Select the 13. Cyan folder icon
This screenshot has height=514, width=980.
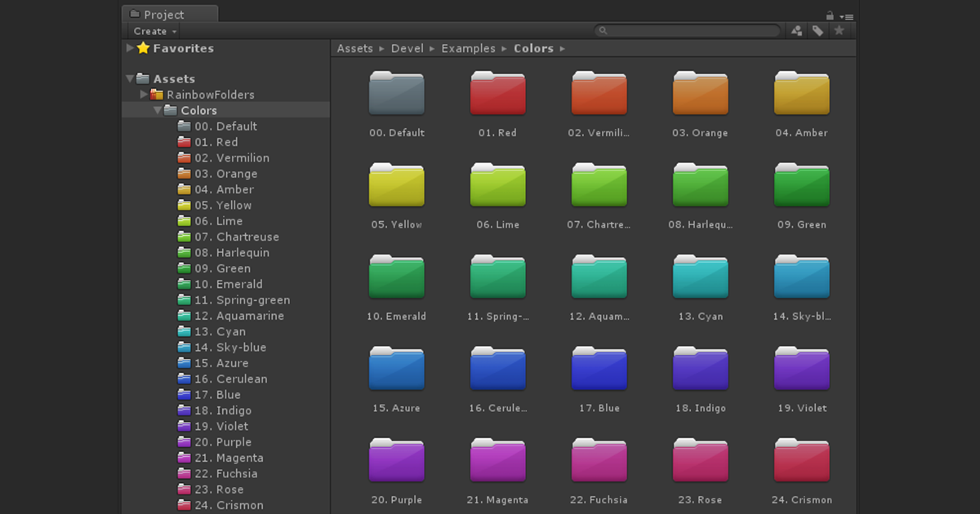point(700,276)
